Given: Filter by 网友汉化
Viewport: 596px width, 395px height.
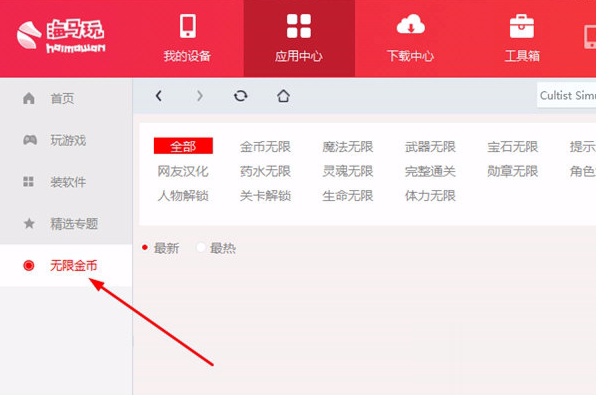Looking at the screenshot, I should tap(183, 171).
